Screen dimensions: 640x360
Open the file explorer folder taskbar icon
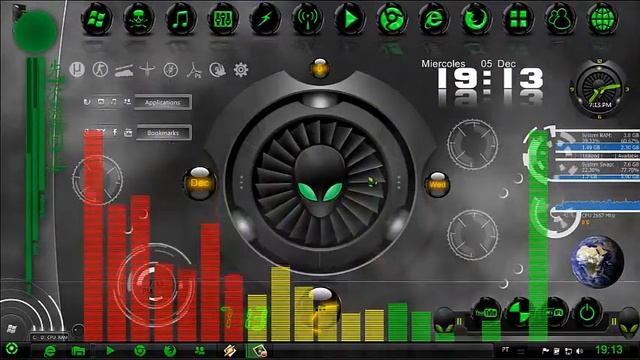[78, 351]
